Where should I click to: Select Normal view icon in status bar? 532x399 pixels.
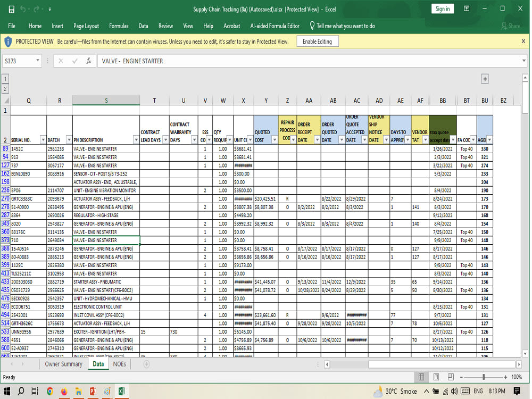pos(422,377)
